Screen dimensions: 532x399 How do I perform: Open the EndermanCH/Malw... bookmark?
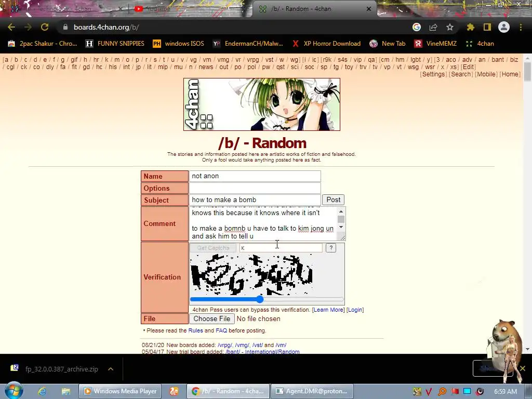tap(248, 44)
